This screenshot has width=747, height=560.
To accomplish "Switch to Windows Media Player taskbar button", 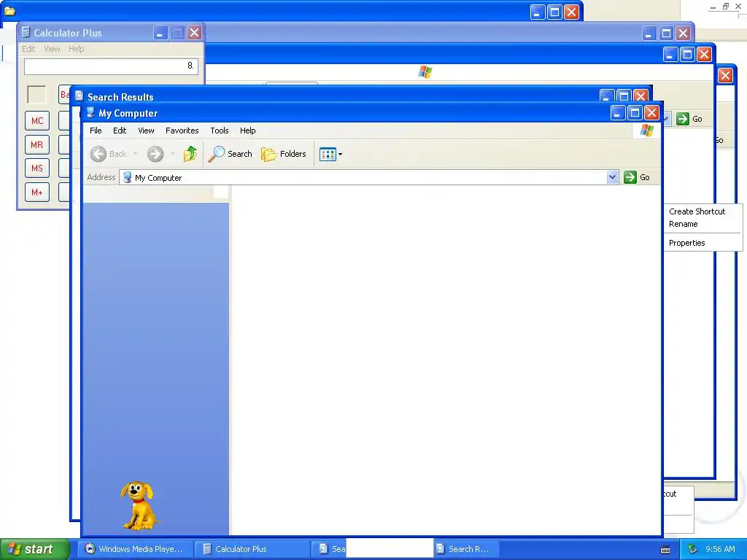I will (136, 549).
